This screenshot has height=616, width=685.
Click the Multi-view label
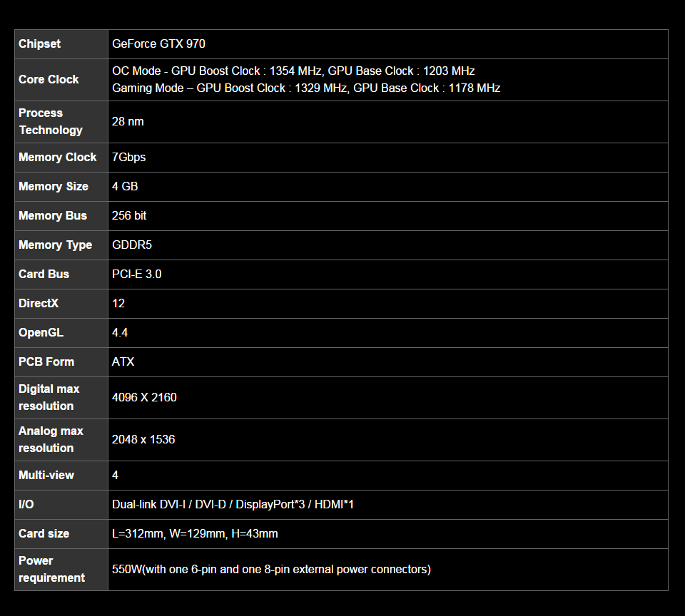tap(46, 476)
